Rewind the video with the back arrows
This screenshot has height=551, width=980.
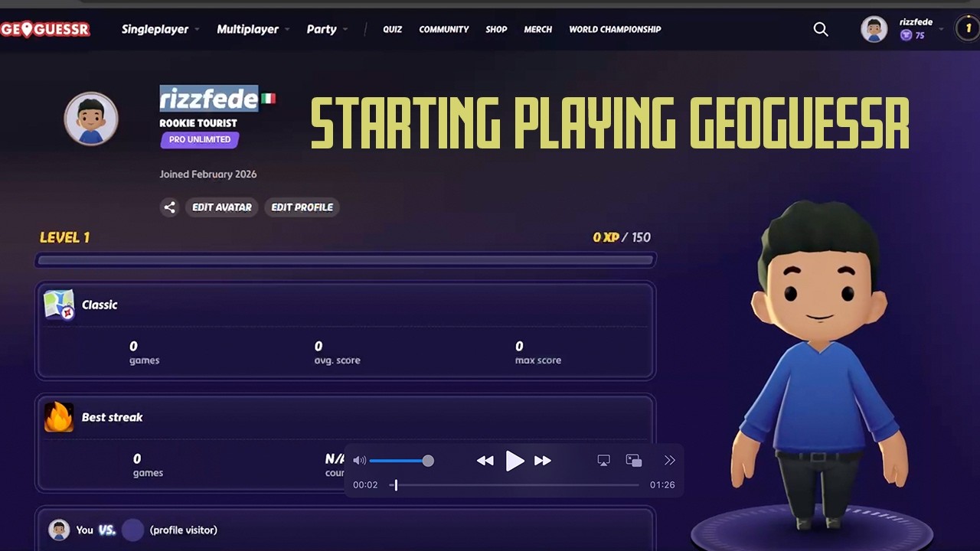point(485,461)
